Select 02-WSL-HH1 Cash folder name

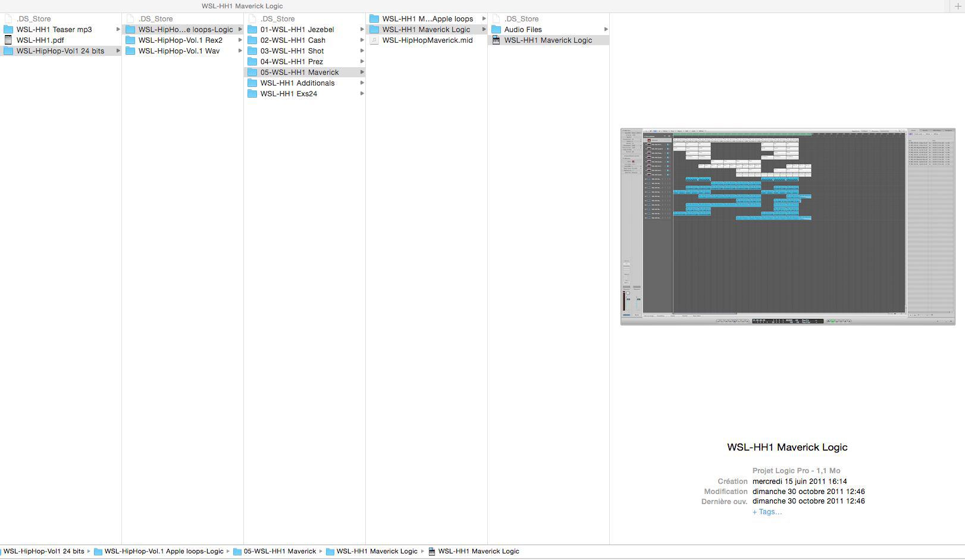[293, 40]
